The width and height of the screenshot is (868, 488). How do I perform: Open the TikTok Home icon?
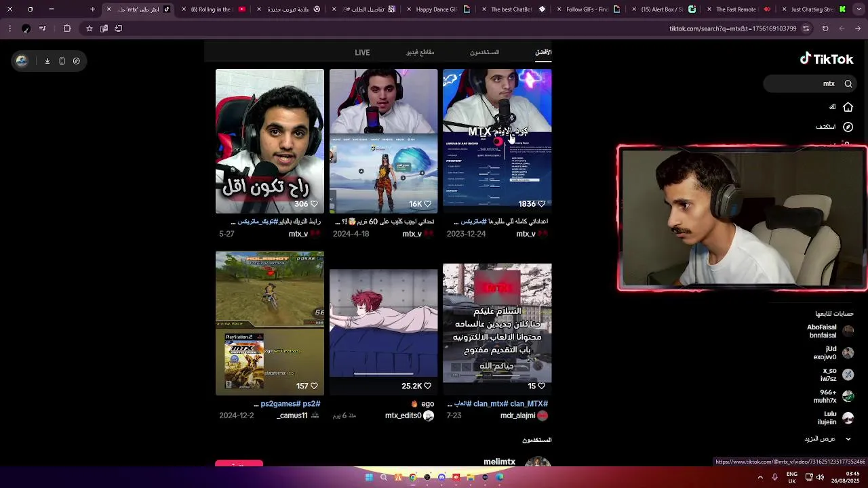pos(848,107)
